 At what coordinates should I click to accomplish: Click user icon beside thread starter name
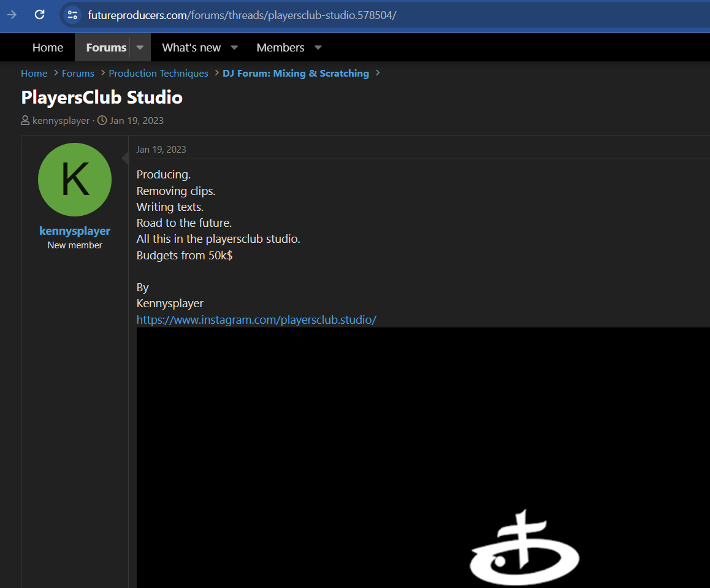[25, 120]
